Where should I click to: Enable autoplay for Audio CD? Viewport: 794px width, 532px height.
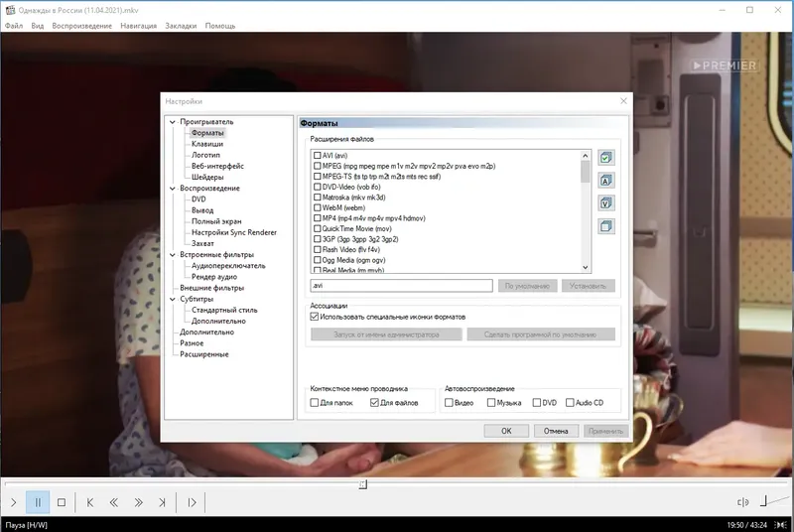point(570,402)
